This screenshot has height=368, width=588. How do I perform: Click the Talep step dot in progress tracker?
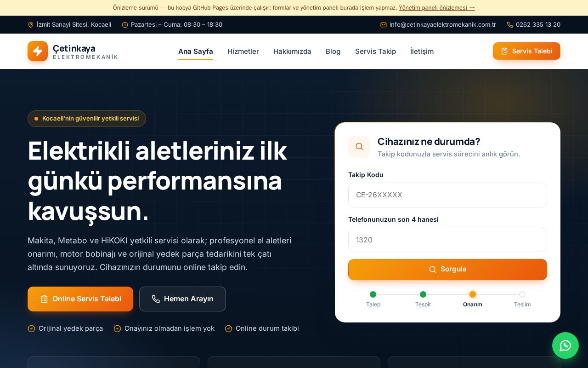click(x=373, y=294)
